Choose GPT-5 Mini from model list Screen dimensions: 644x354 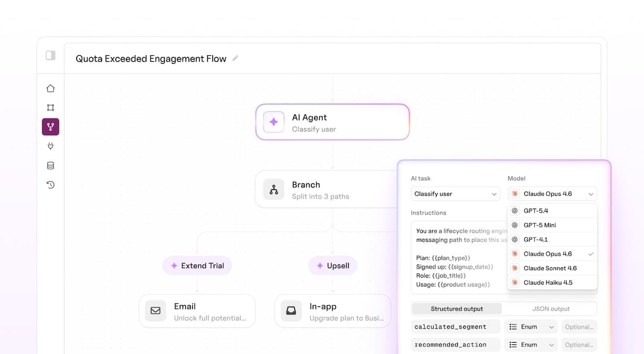(552, 225)
